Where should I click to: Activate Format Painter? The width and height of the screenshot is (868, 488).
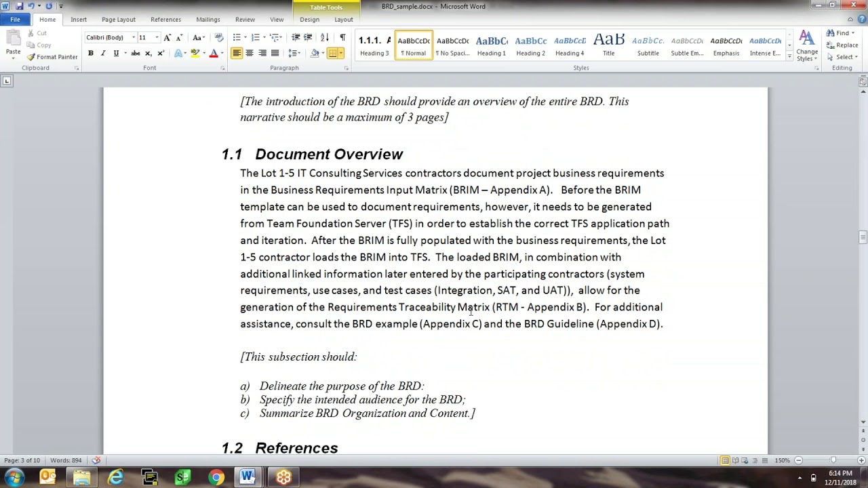[x=52, y=57]
